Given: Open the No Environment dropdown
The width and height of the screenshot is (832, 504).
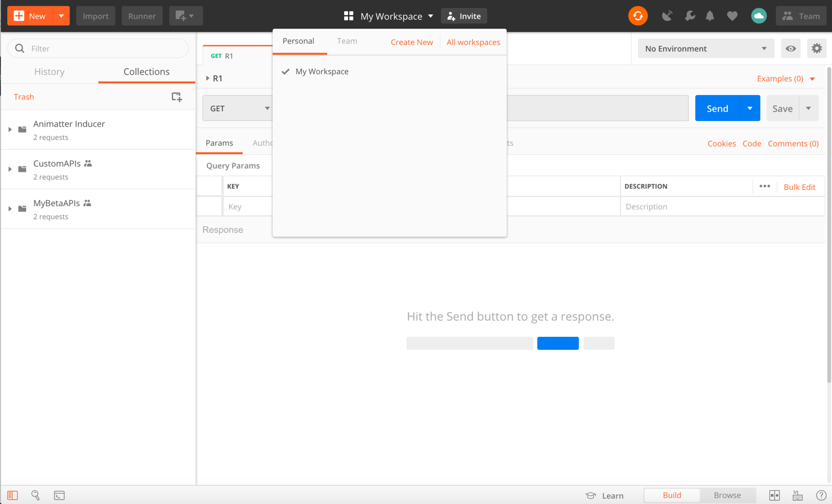Looking at the screenshot, I should click(x=706, y=48).
